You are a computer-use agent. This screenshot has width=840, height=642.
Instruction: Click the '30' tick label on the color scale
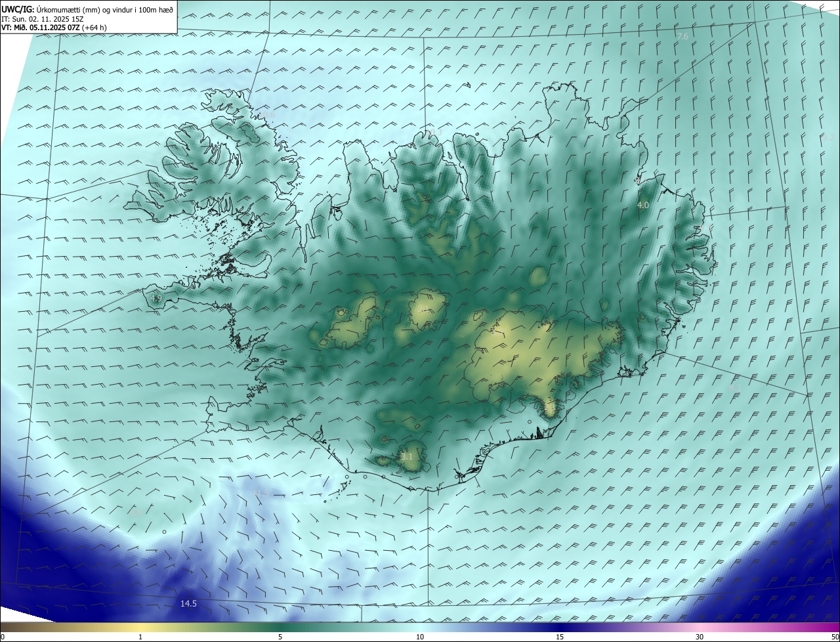pyautogui.click(x=700, y=637)
